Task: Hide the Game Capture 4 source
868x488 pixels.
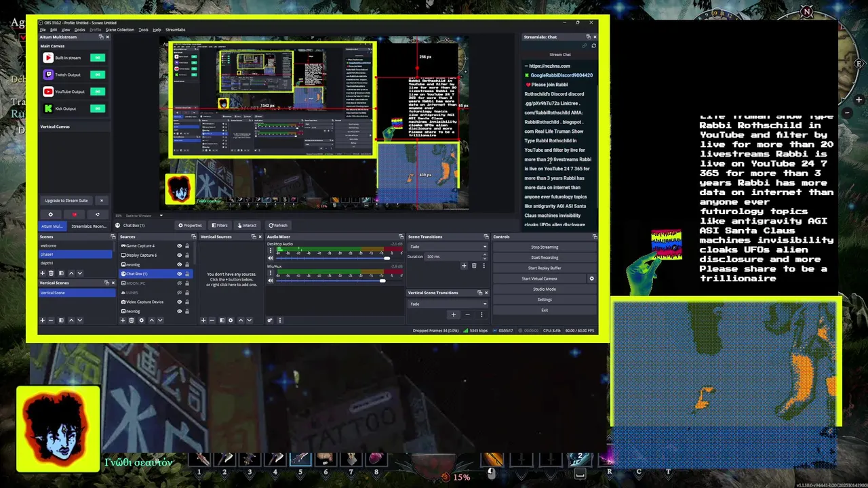Action: pyautogui.click(x=179, y=246)
